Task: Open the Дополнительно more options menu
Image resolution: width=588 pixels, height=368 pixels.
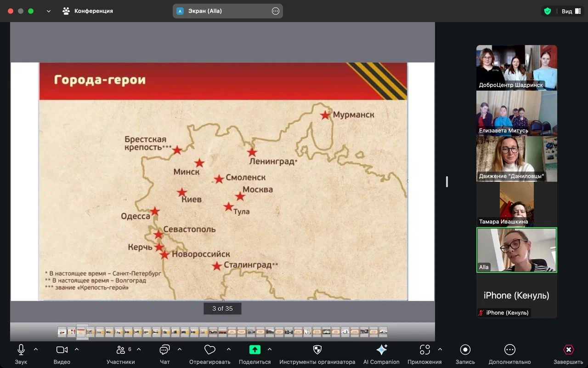Action: (509, 350)
